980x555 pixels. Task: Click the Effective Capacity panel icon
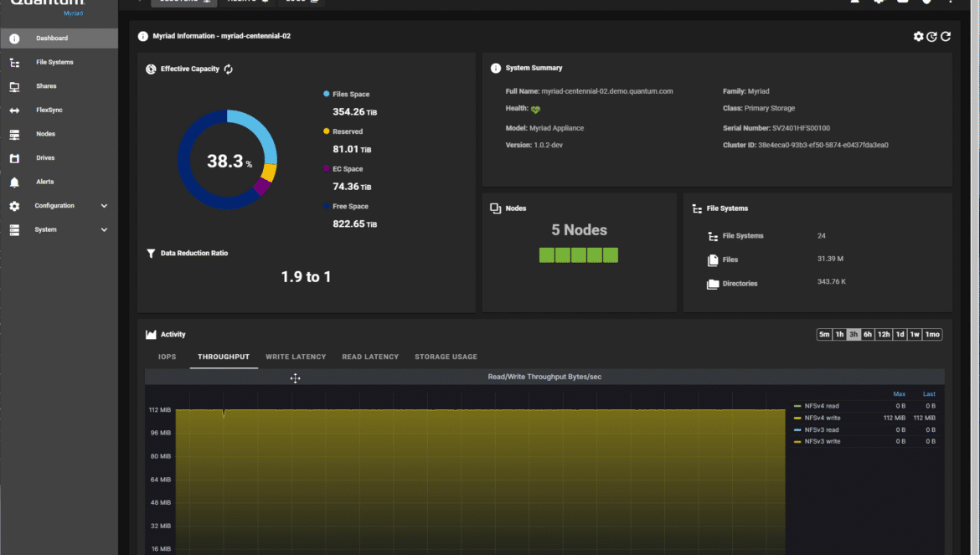point(151,69)
